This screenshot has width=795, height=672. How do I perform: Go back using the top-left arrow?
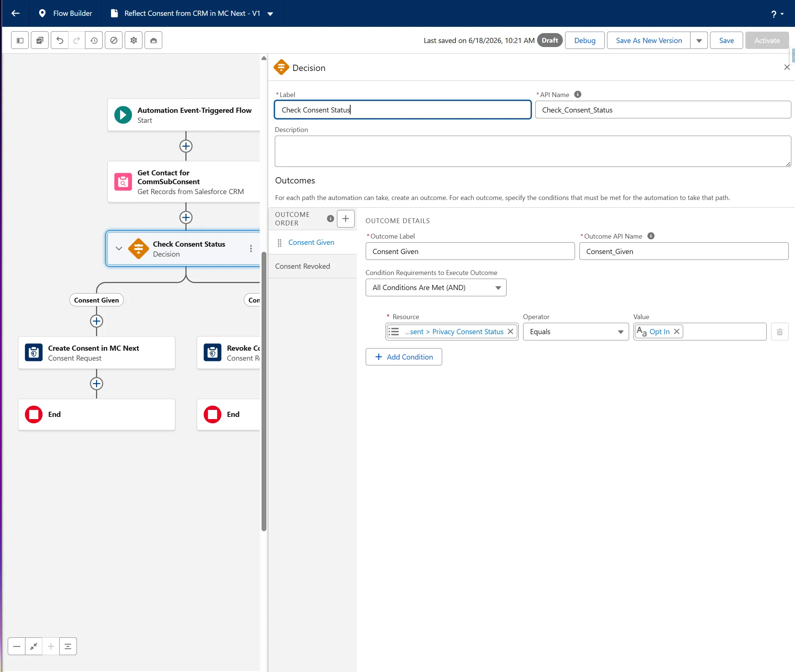pos(15,13)
